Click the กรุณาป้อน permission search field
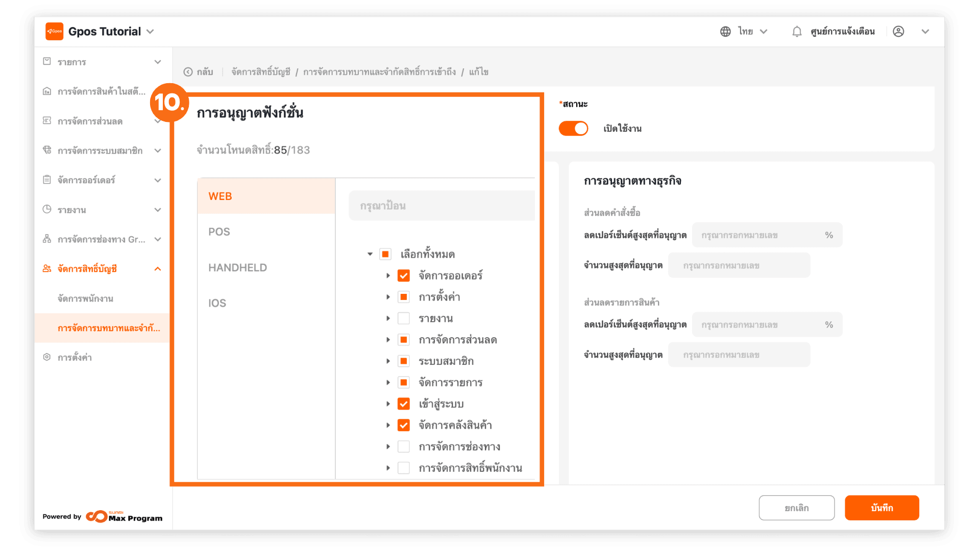Image resolution: width=980 pixels, height=551 pixels. tap(442, 206)
